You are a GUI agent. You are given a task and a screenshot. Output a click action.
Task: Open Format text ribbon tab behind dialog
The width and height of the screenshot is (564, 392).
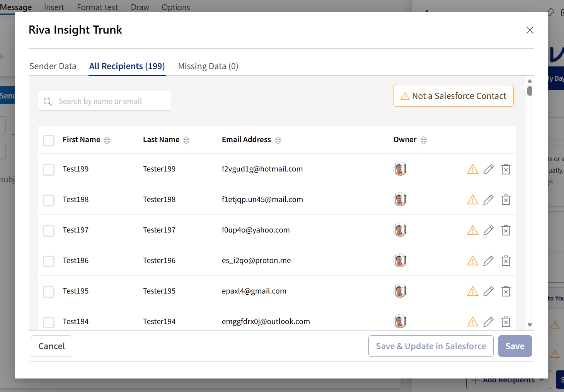[97, 7]
